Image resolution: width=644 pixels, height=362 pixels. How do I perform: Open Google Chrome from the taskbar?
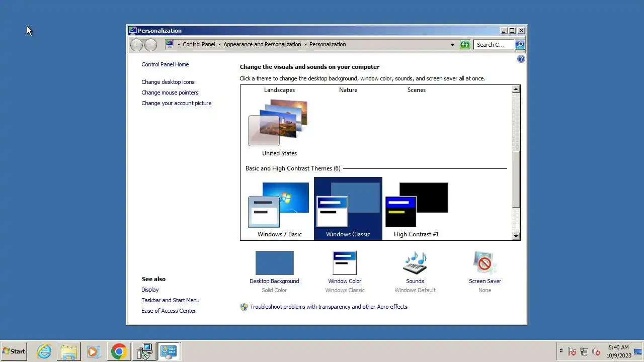click(x=119, y=351)
